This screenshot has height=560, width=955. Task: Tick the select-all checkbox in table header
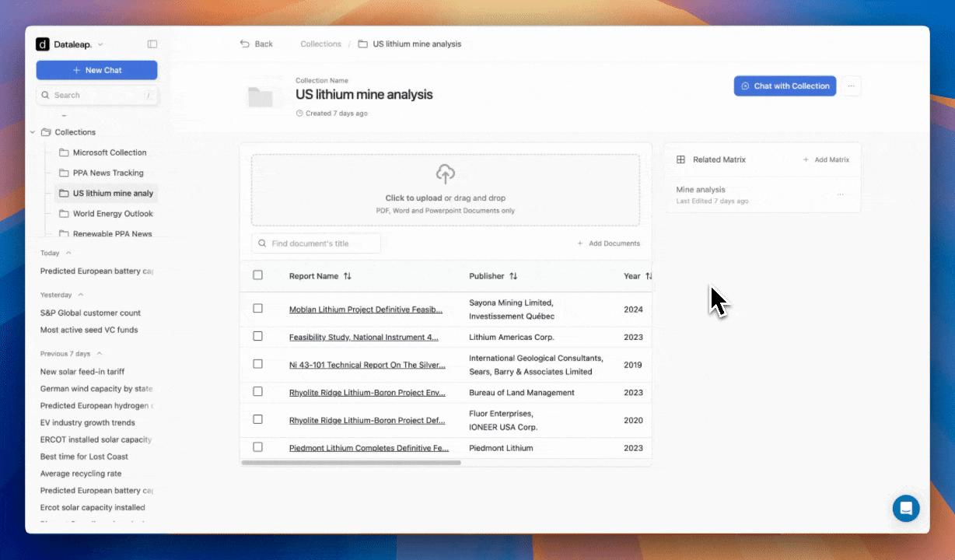258,275
